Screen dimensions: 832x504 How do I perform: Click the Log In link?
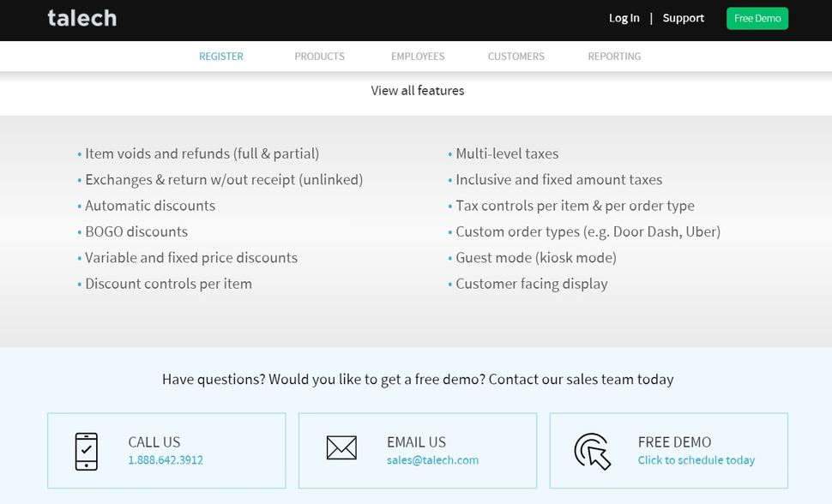click(624, 18)
